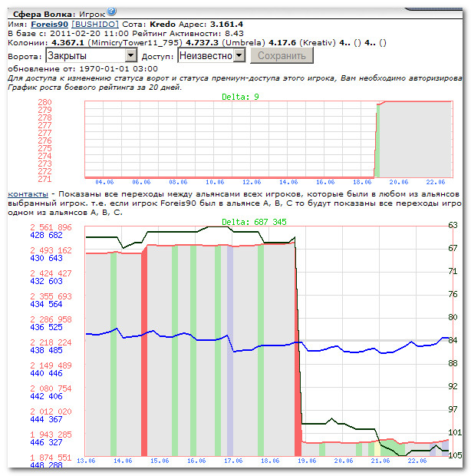The height and width of the screenshot is (476, 471).
Task: Click the Delta: 687 345 label
Action: coord(254,222)
